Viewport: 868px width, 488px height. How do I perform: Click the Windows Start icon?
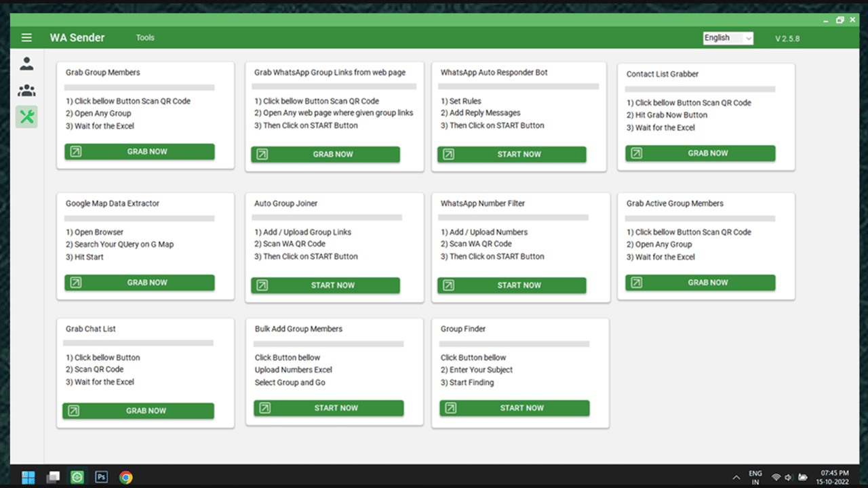28,477
